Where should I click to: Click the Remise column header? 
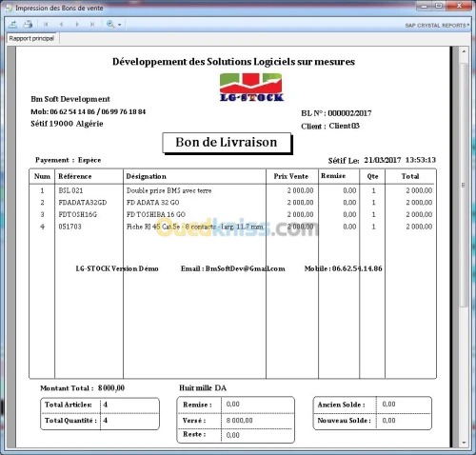coord(333,176)
